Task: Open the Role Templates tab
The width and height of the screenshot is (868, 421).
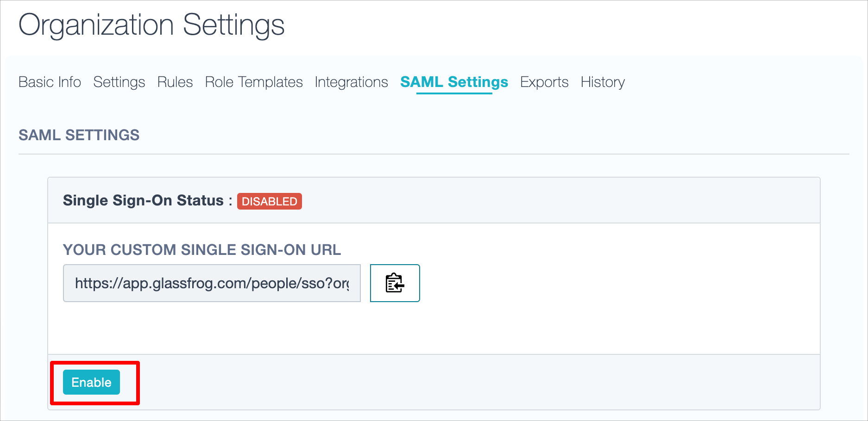Action: coord(254,82)
